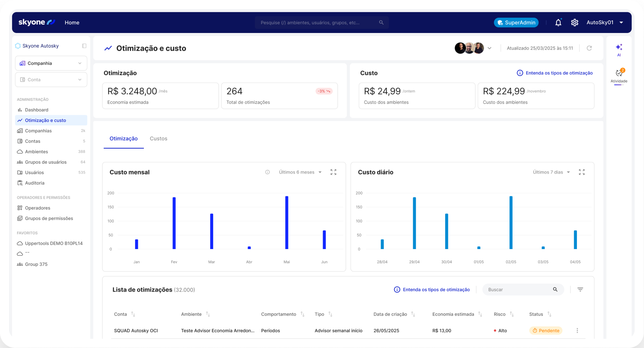Image resolution: width=644 pixels, height=348 pixels.
Task: Expand Custo mensal chart to fullscreen
Action: coord(333,172)
